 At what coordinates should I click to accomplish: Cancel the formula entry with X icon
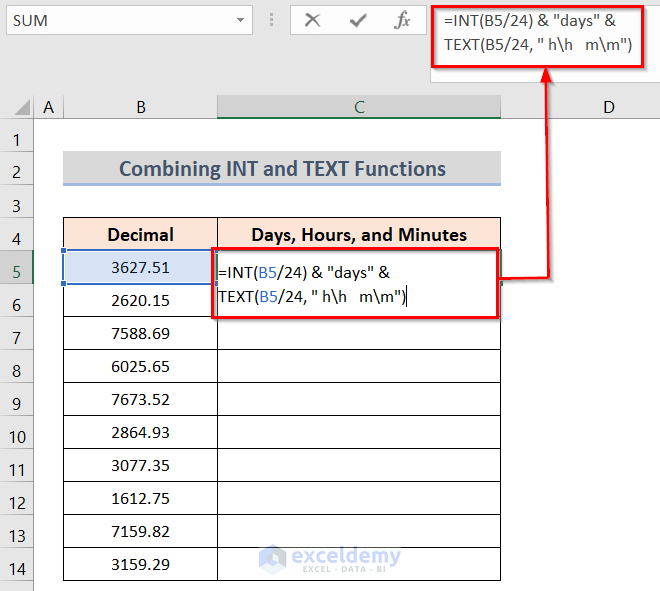pyautogui.click(x=312, y=20)
